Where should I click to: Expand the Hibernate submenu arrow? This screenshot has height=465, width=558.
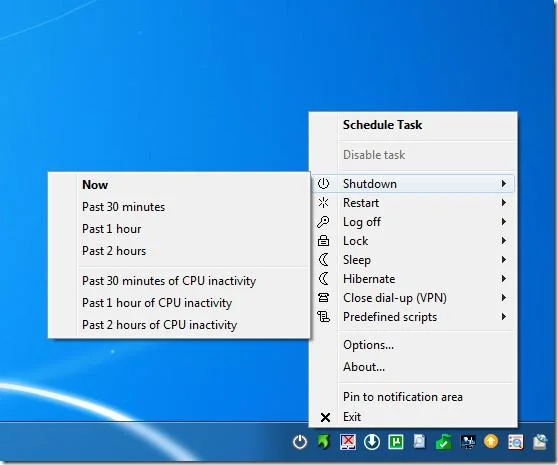click(504, 279)
